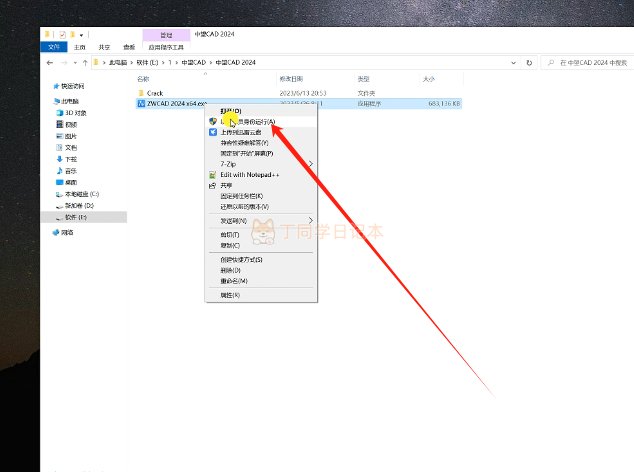
Task: Click the 文档 documents icon in sidebar
Action: click(x=60, y=148)
